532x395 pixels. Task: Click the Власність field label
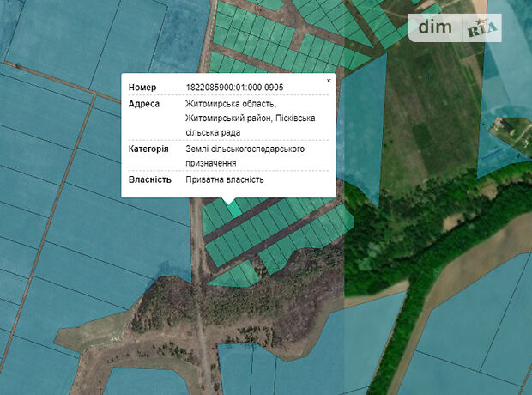[150, 179]
